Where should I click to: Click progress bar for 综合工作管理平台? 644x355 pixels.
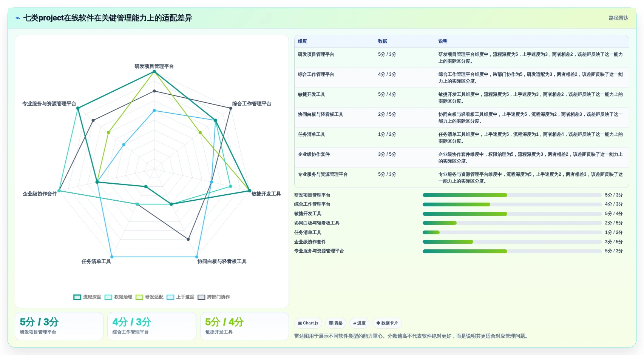point(512,204)
